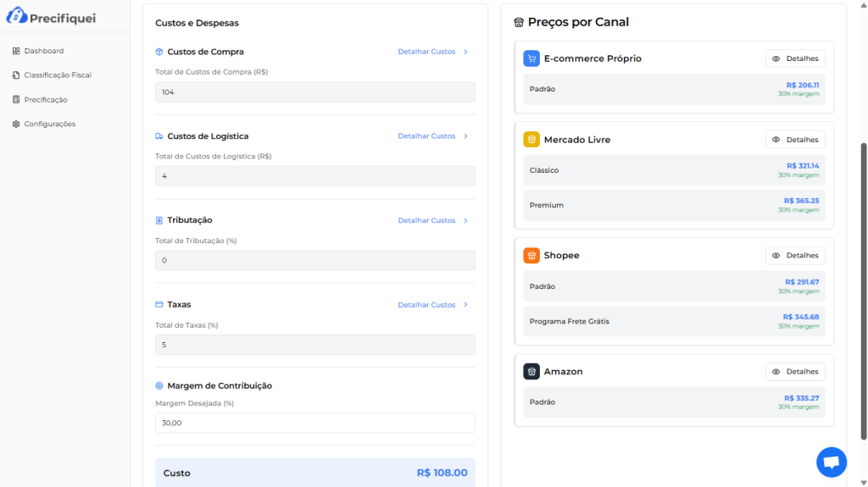
Task: Click the Precifiquei logo icon
Action: (17, 15)
